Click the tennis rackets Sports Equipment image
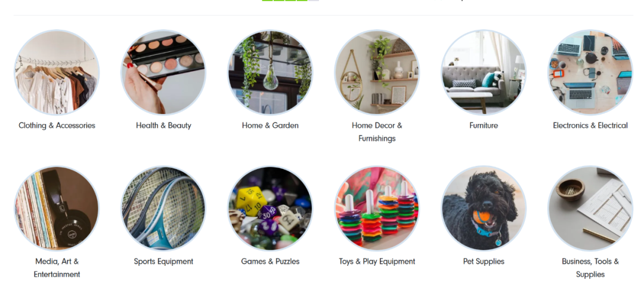This screenshot has width=644, height=292. 163,208
